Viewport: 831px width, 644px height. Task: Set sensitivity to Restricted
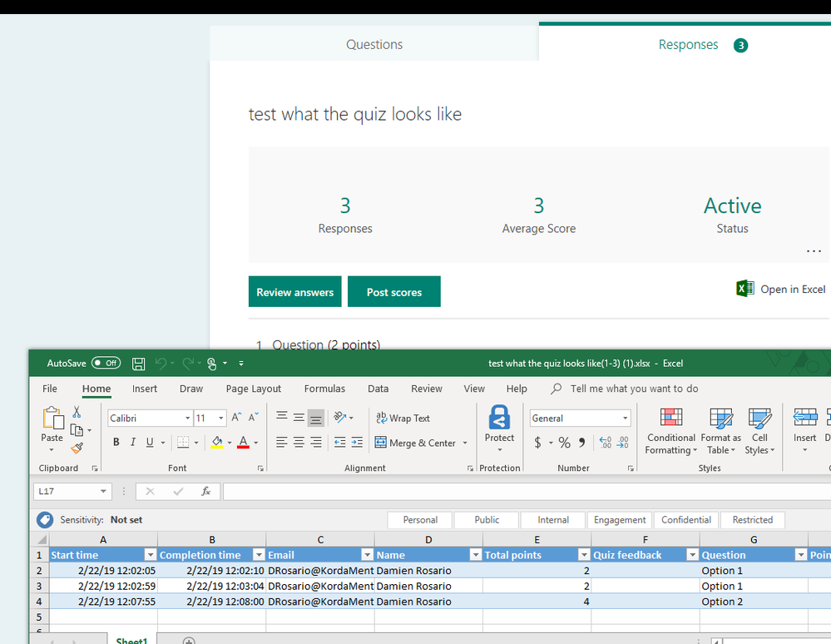pos(753,520)
